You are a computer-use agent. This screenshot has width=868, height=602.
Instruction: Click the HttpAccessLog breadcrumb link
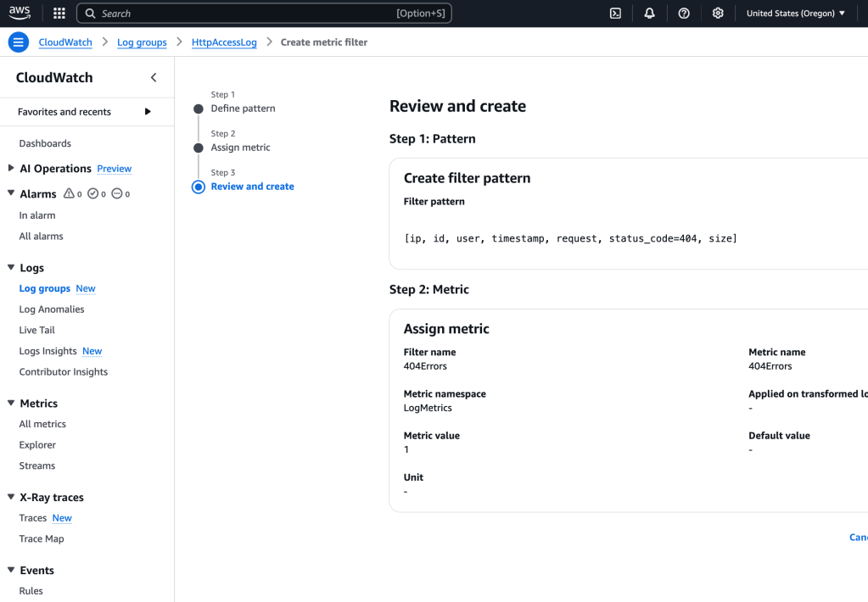tap(224, 42)
